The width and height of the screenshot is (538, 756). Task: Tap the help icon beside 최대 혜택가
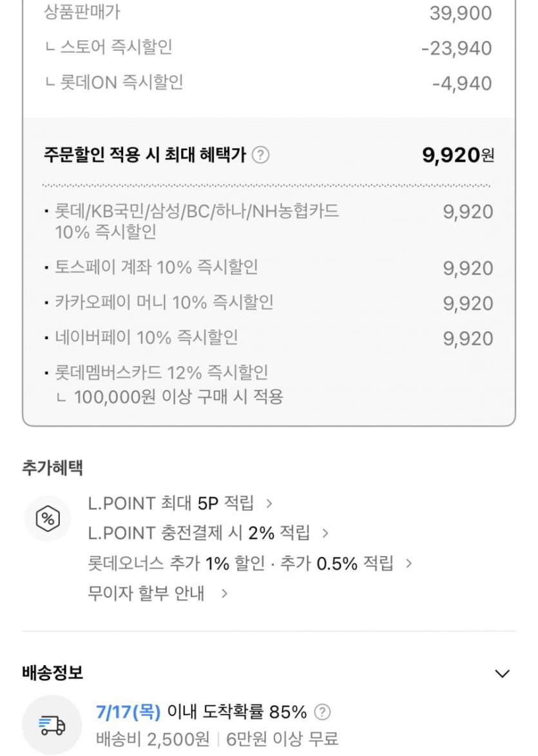260,155
